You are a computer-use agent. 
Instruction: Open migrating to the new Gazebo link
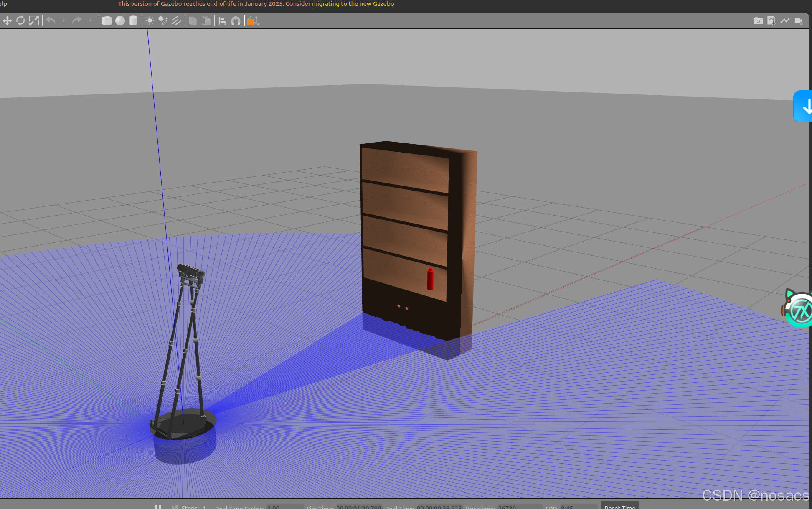[353, 4]
